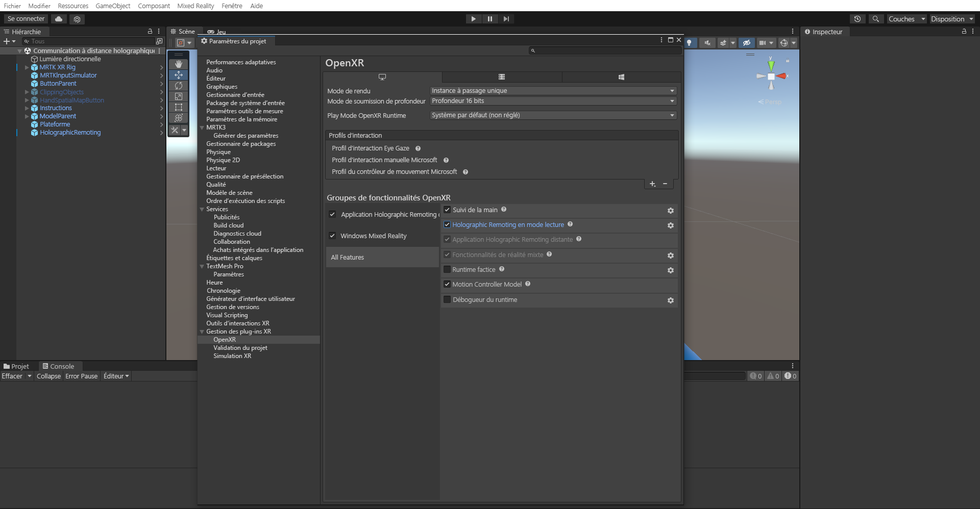This screenshot has height=509, width=980.
Task: Toggle the scene lighting bulb icon
Action: click(690, 43)
